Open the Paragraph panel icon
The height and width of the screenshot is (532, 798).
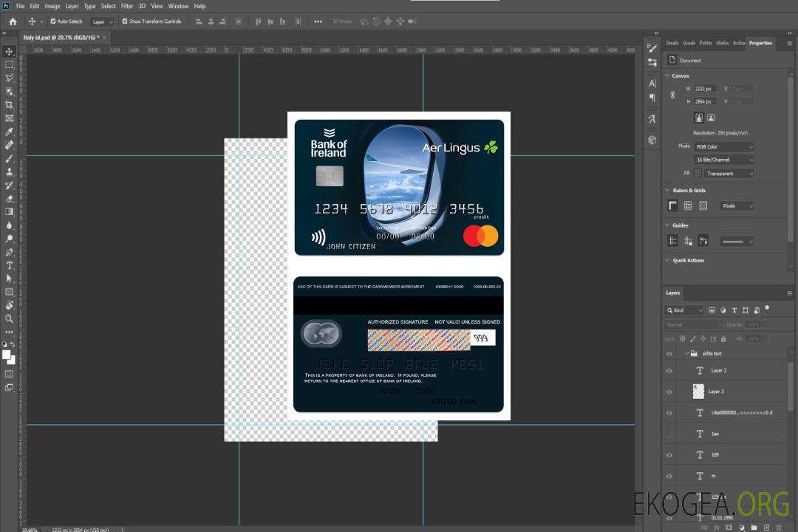tap(652, 98)
